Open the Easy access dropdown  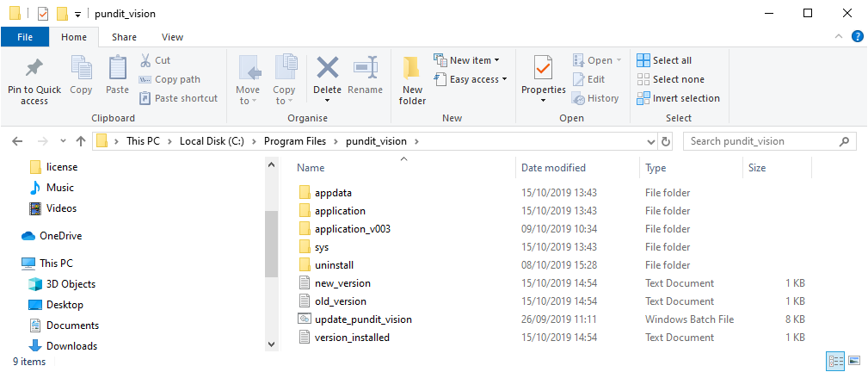click(x=471, y=79)
